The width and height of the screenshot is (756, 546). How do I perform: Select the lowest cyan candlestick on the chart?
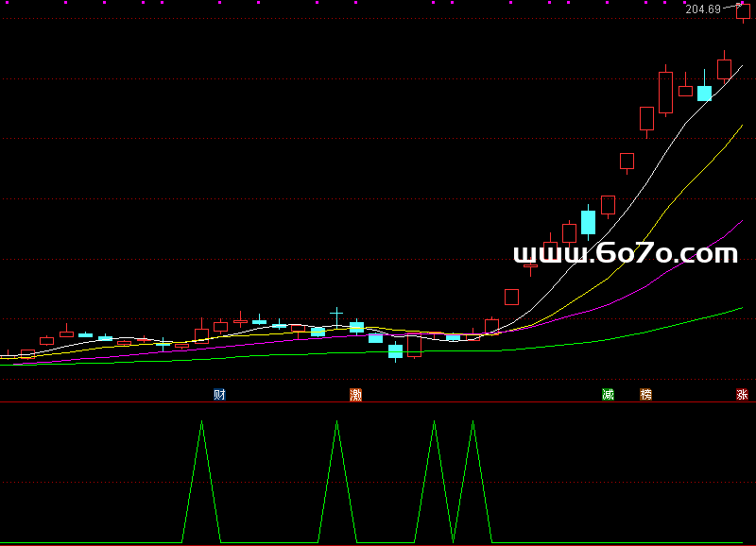click(x=395, y=351)
